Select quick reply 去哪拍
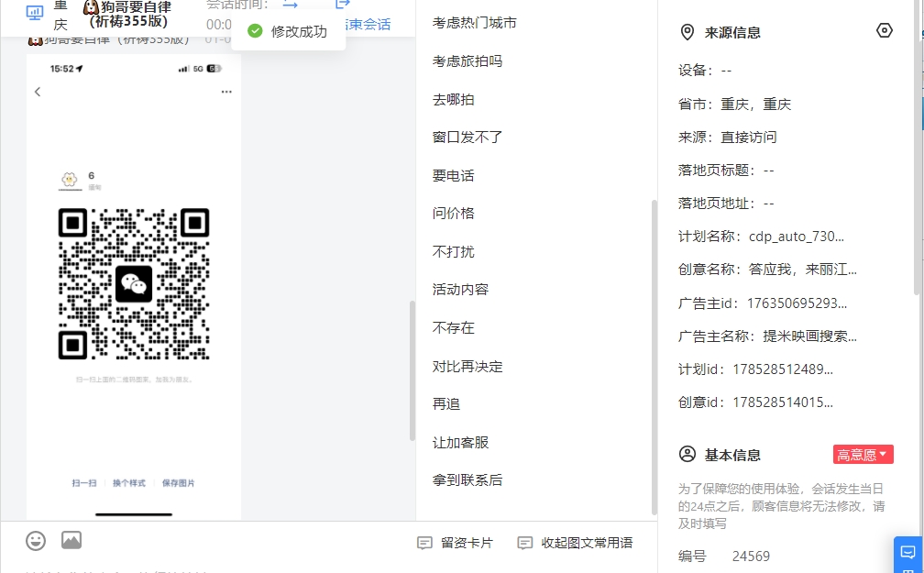 (x=453, y=100)
